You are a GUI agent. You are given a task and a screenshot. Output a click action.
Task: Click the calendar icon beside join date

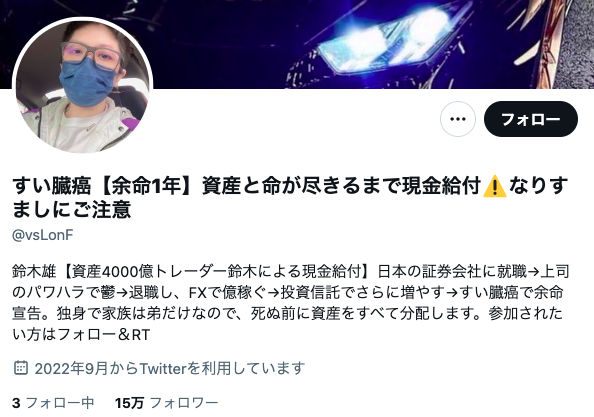tap(20, 368)
